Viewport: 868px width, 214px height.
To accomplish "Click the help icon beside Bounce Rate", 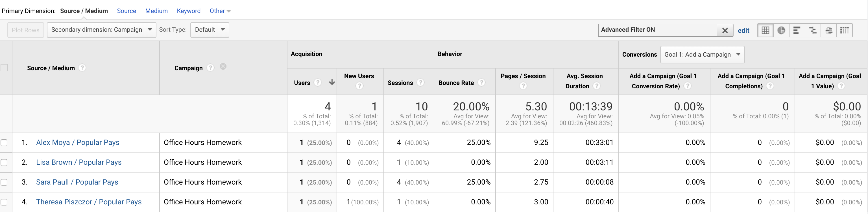I will tap(481, 82).
